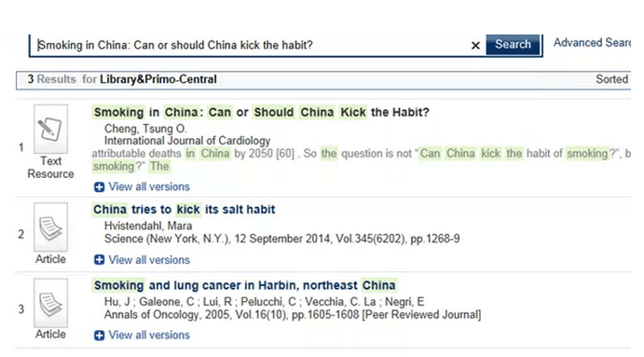
Task: Expand versions plus icon under Cheng article
Action: tap(99, 187)
